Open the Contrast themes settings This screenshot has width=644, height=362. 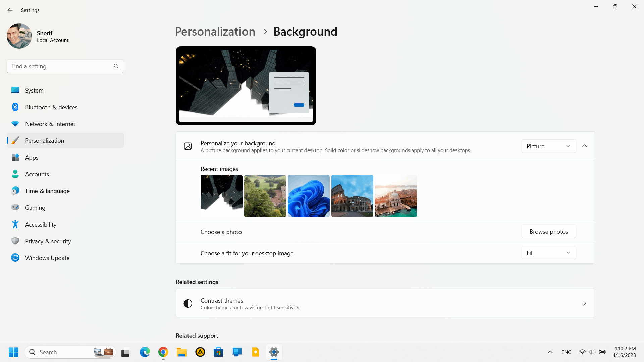click(x=385, y=303)
